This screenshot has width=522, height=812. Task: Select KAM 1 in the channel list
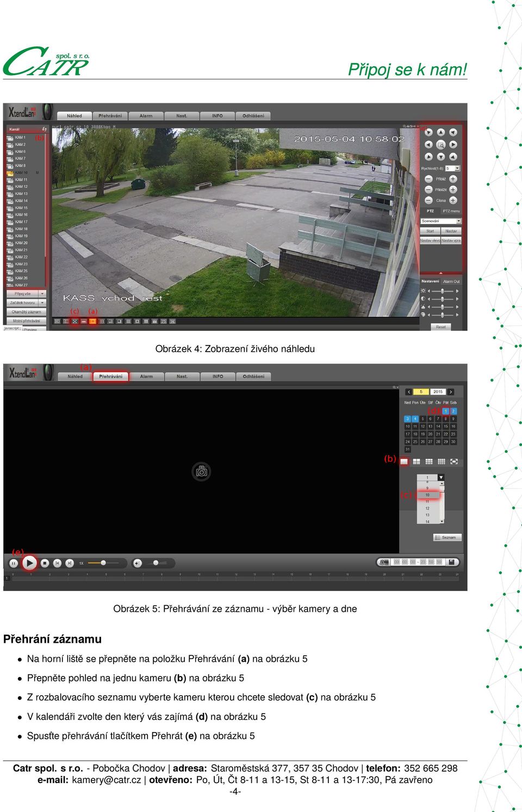[20, 138]
